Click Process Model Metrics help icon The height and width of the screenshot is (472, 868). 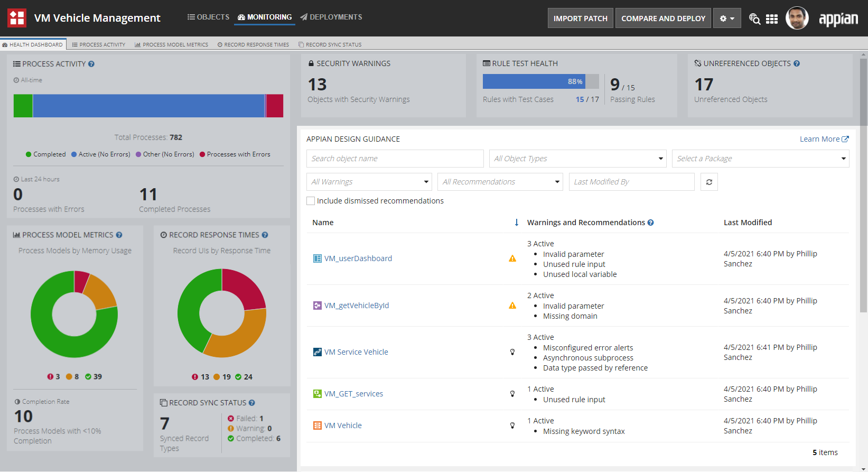[x=119, y=235]
